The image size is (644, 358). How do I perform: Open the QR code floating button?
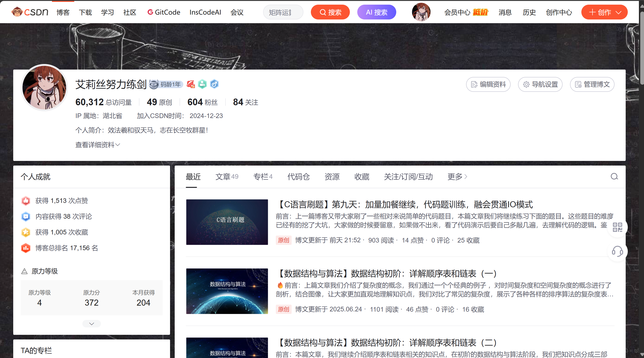(617, 227)
